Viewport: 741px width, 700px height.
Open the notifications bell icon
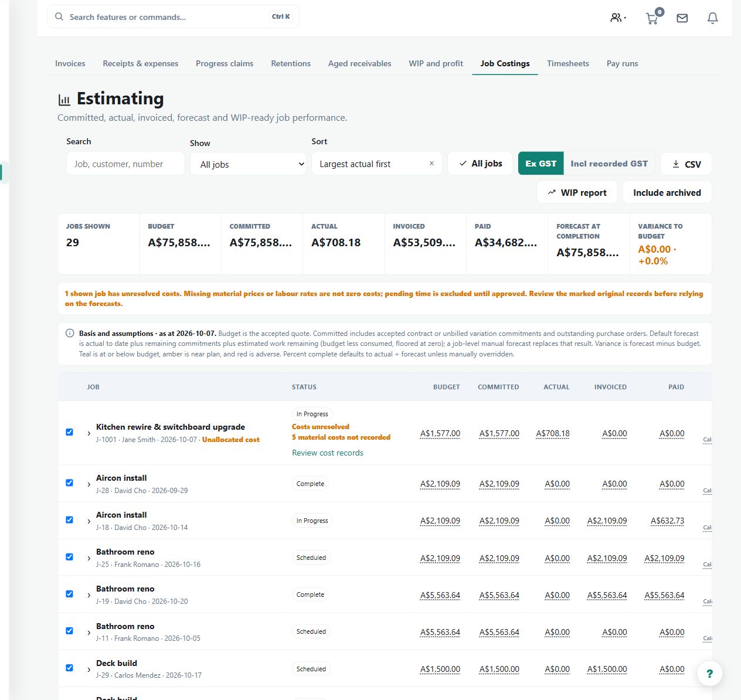[x=712, y=18]
